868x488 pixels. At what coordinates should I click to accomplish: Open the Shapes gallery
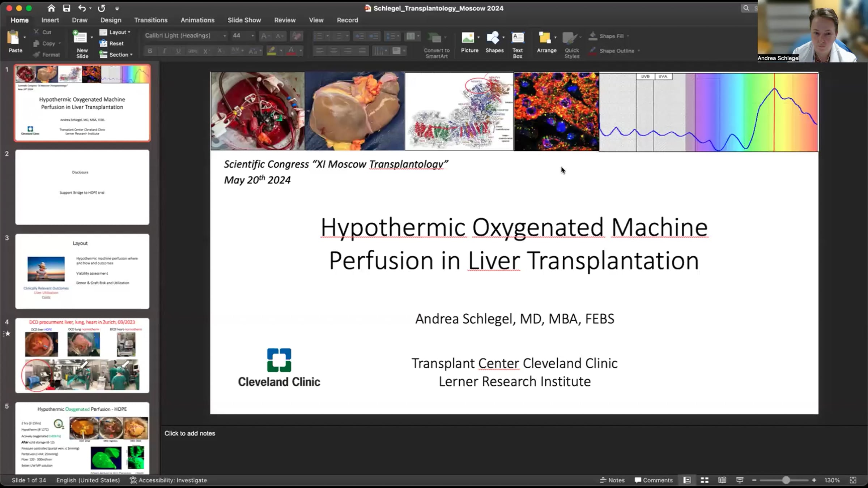(494, 42)
